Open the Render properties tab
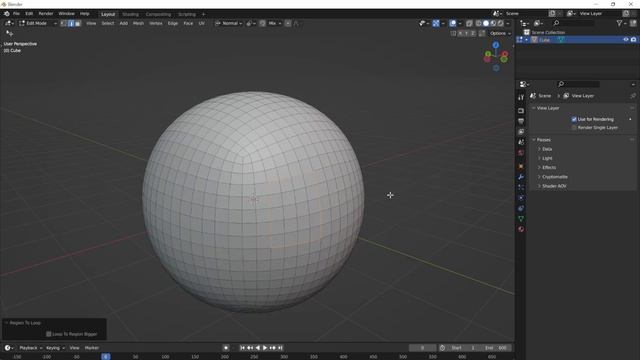 [x=521, y=111]
